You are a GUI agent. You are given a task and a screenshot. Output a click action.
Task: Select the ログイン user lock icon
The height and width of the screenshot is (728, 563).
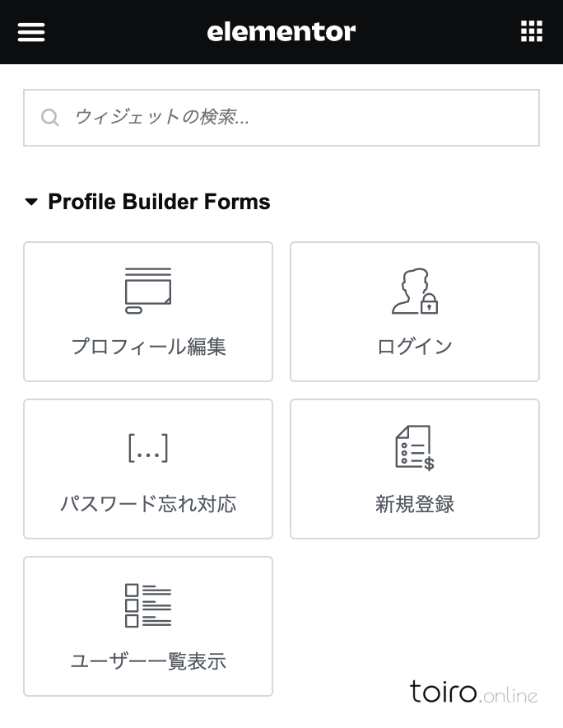(x=415, y=291)
